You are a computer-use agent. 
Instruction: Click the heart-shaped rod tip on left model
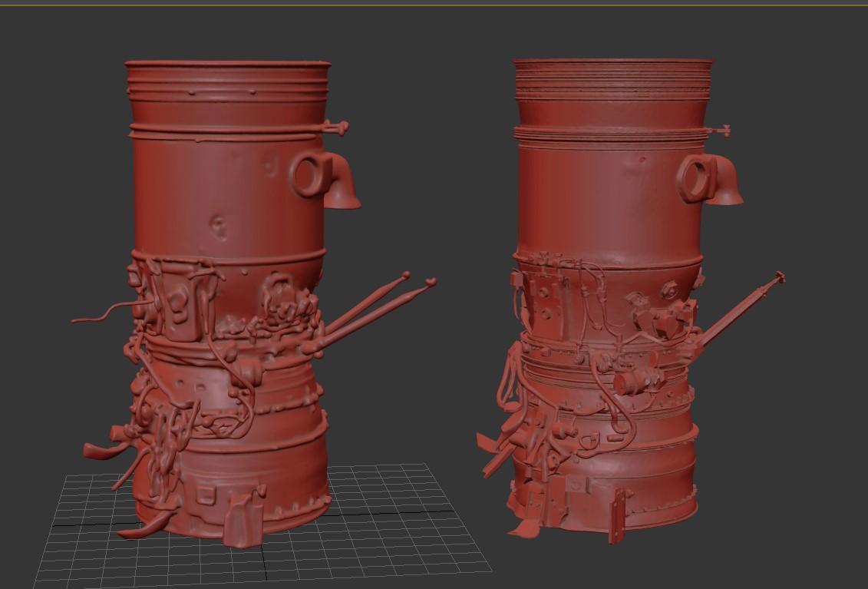click(x=430, y=283)
